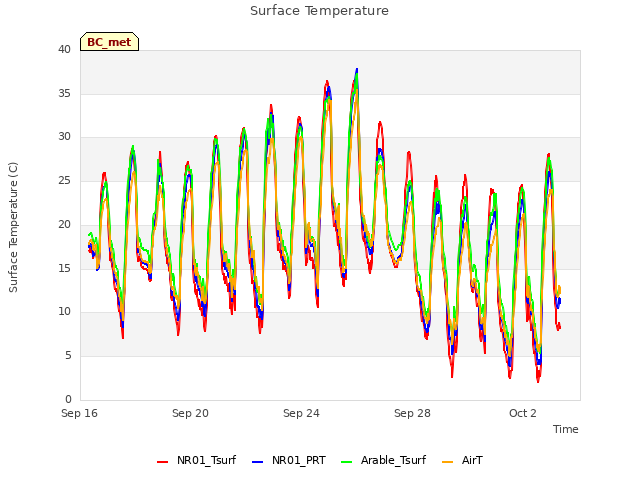Click the 10 y-axis tick label
This screenshot has height=480, width=640.
(x=64, y=312)
